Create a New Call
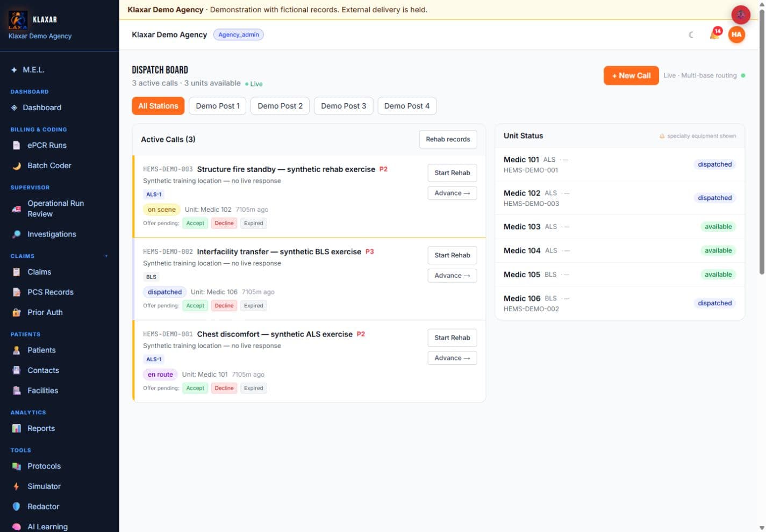This screenshot has width=766, height=532. click(x=631, y=76)
